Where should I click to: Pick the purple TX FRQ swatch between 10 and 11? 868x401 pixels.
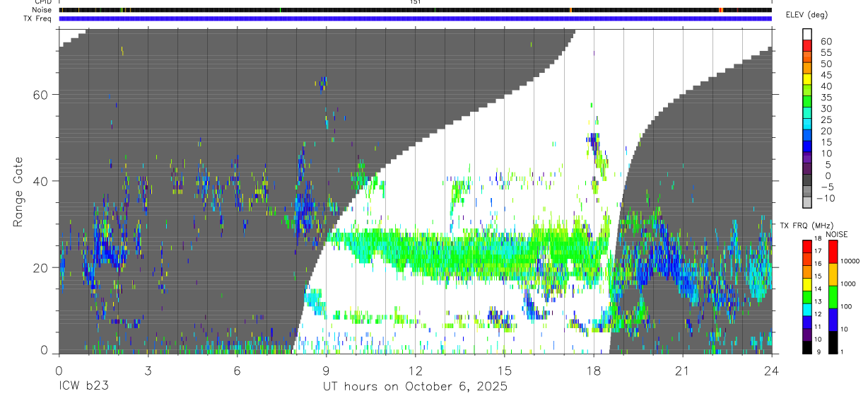[x=807, y=334]
